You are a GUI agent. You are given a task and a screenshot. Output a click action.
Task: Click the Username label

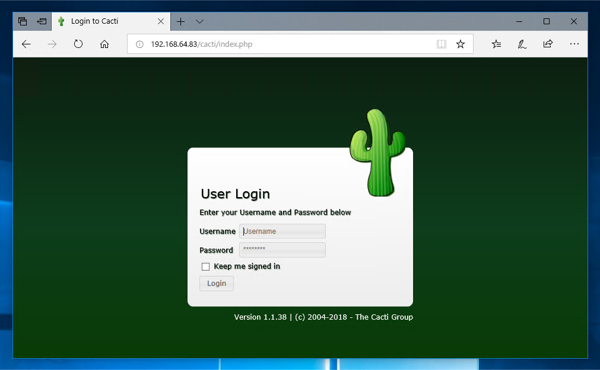coord(217,231)
